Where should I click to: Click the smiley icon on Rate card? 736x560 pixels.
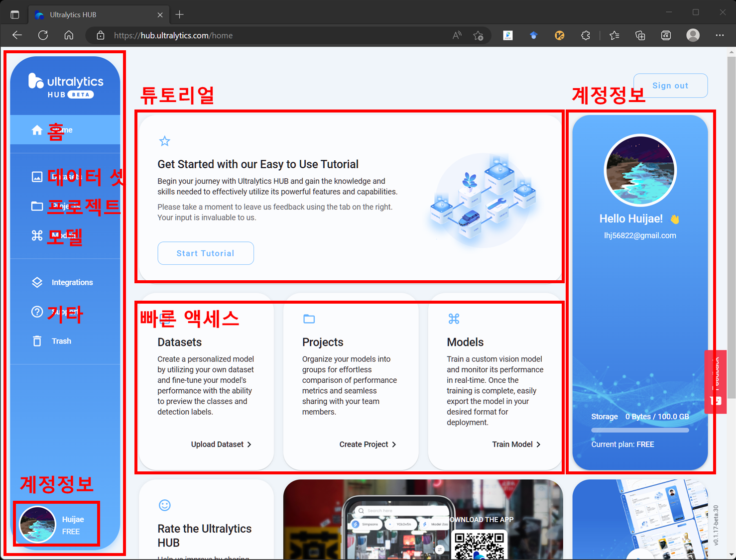[x=165, y=505]
